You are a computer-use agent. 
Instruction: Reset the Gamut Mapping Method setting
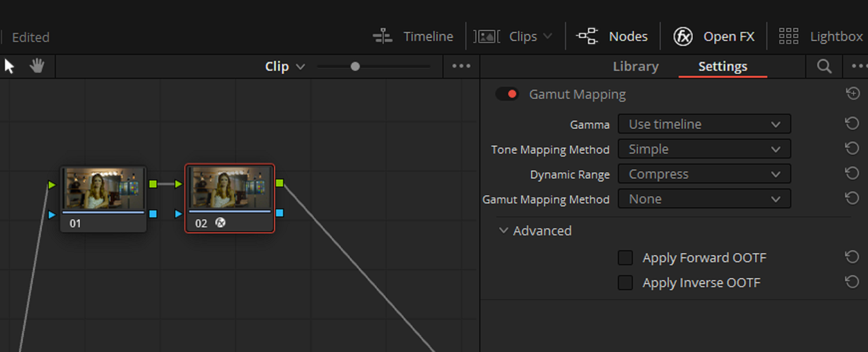tap(852, 198)
